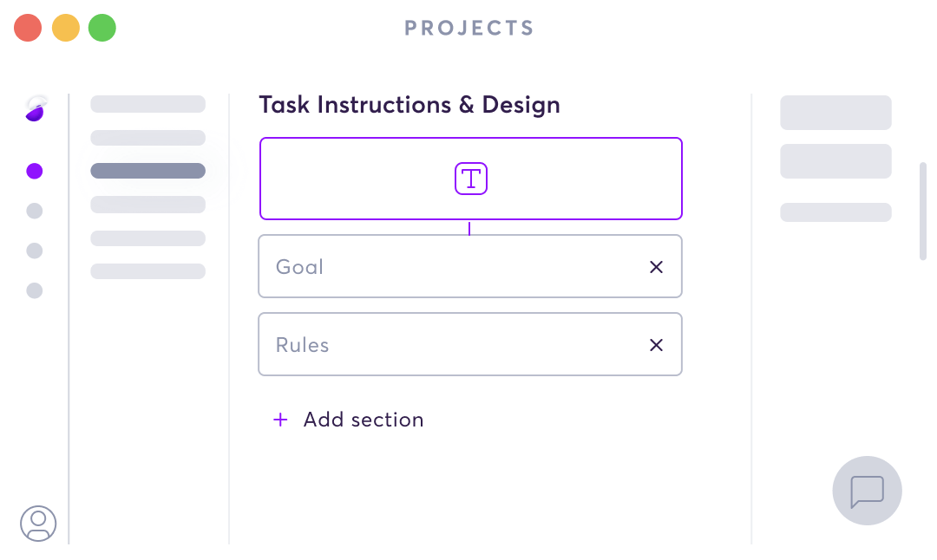The image size is (937, 560).
Task: Click into the Goal field
Action: pos(470,266)
